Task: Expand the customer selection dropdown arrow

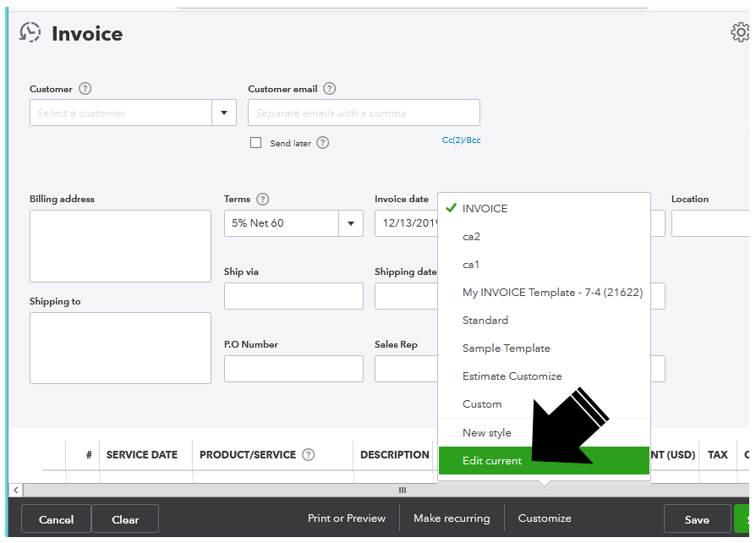Action: (x=224, y=112)
